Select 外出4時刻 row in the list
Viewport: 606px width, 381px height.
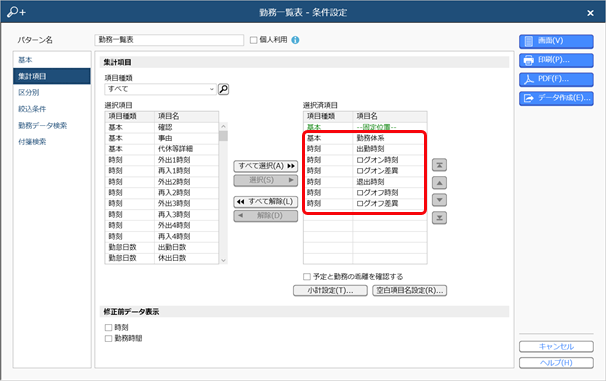[x=162, y=225]
